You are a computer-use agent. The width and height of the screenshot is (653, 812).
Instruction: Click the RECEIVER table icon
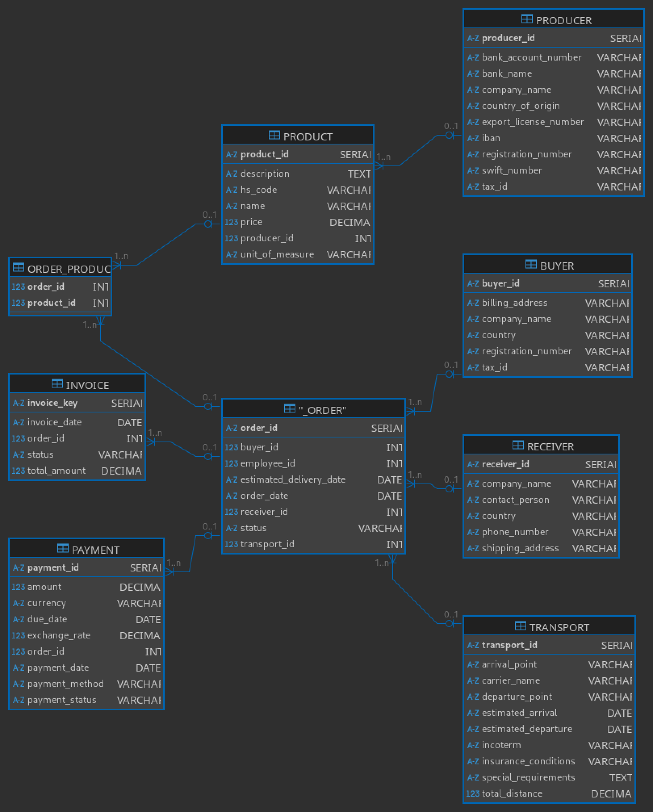518,445
